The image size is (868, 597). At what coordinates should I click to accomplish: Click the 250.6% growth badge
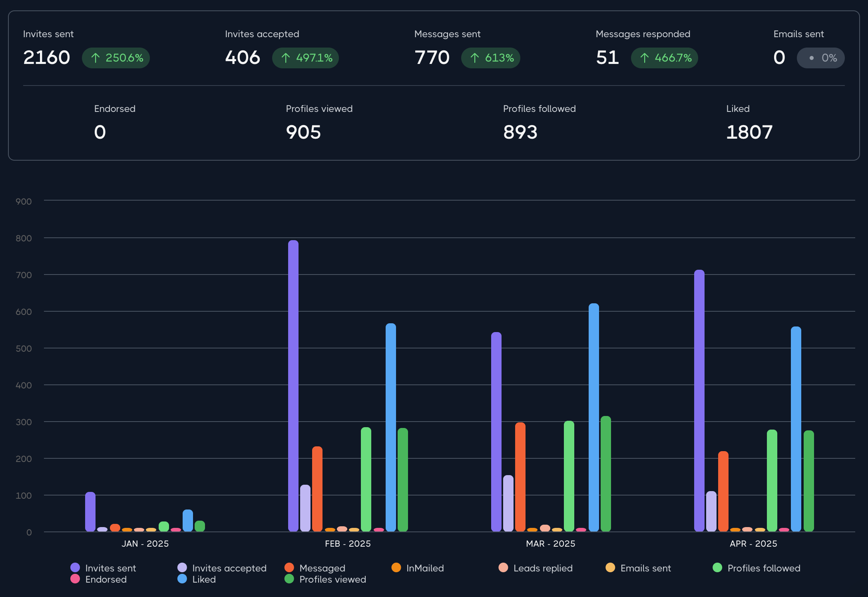[116, 58]
